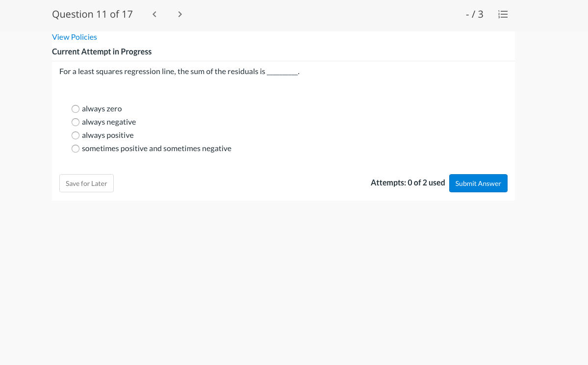Submit the answer with Submit Answer
This screenshot has height=365, width=588.
478,183
